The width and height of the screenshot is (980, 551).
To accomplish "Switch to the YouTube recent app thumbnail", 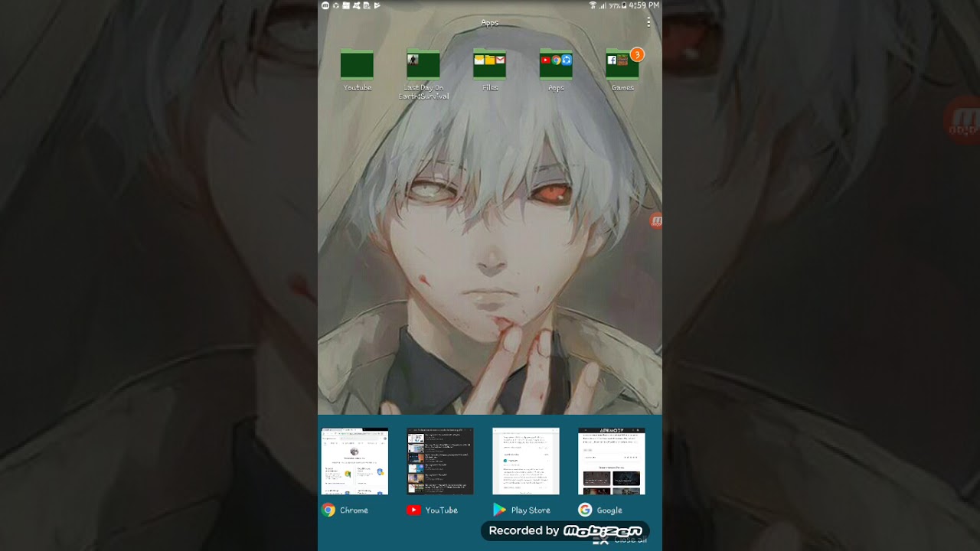I will click(440, 461).
